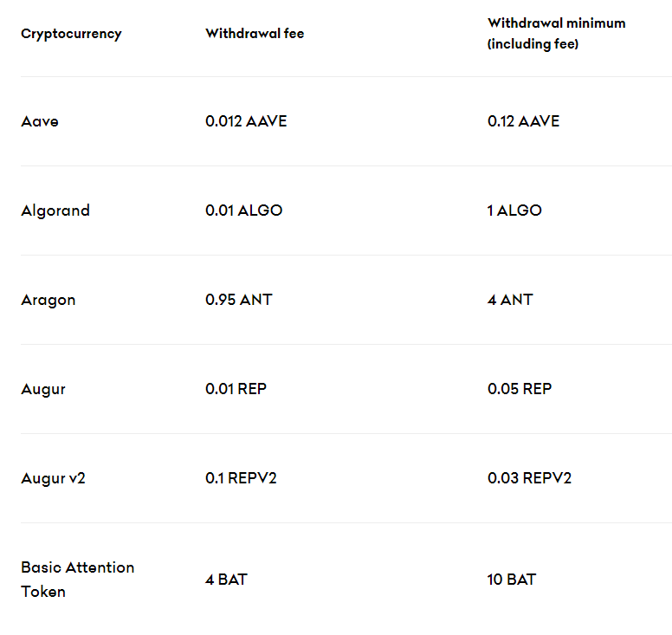Select the Aave row name
672x635 pixels.
pos(40,122)
